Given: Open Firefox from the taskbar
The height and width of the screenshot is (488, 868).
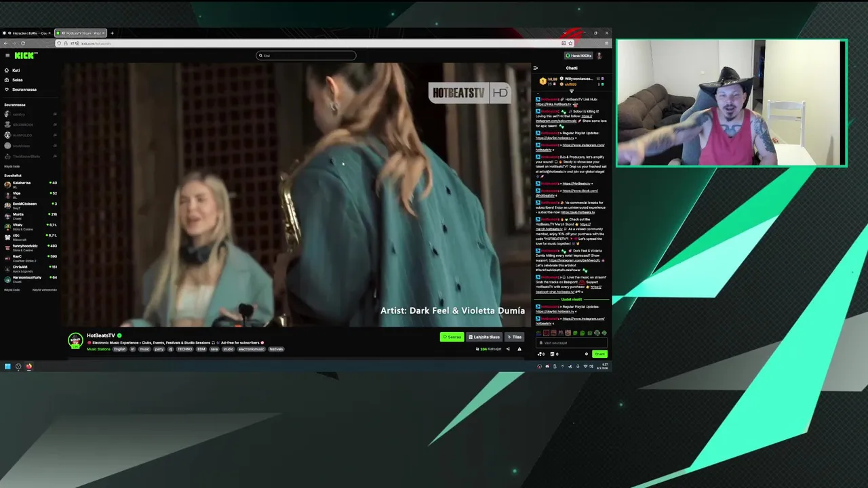Looking at the screenshot, I should (28, 367).
